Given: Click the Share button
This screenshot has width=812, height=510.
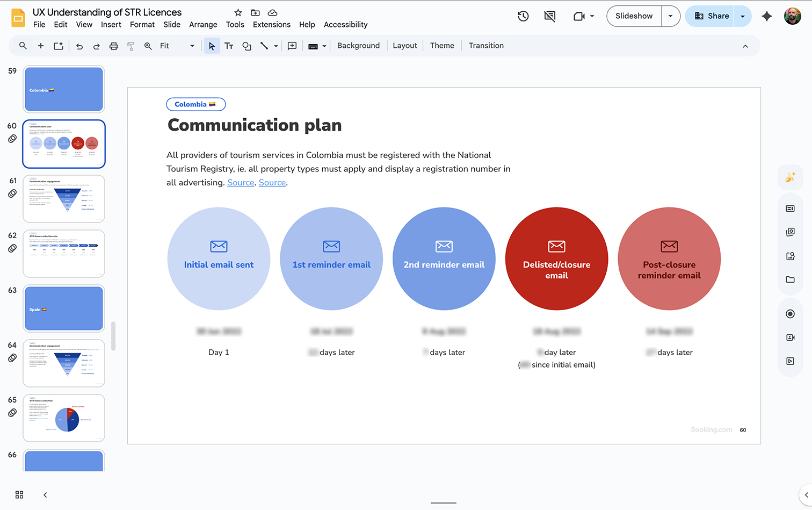Looking at the screenshot, I should (714, 16).
